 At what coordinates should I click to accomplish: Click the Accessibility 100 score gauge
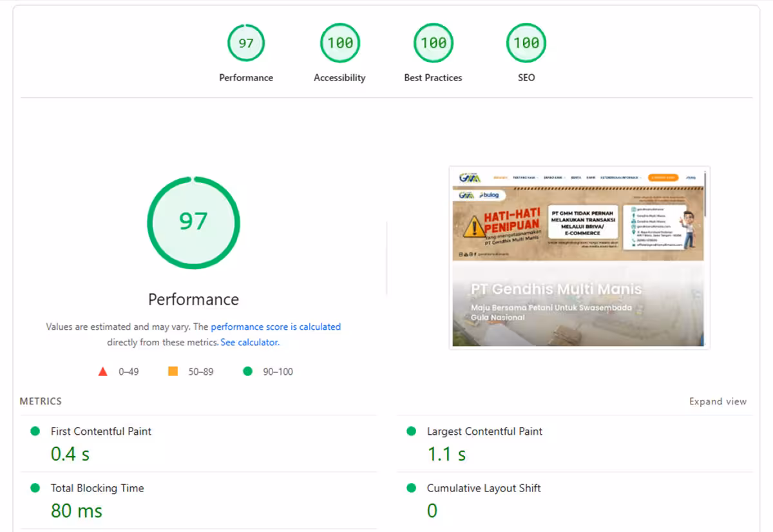(x=339, y=43)
